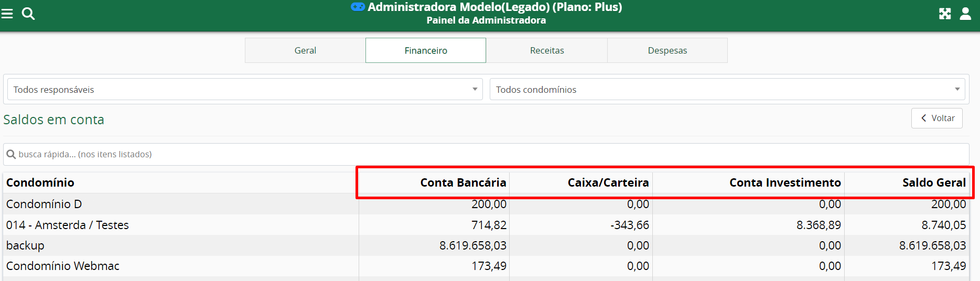Click the quick search magnifier icon
Screen dimensions: 980x281
pos(10,154)
